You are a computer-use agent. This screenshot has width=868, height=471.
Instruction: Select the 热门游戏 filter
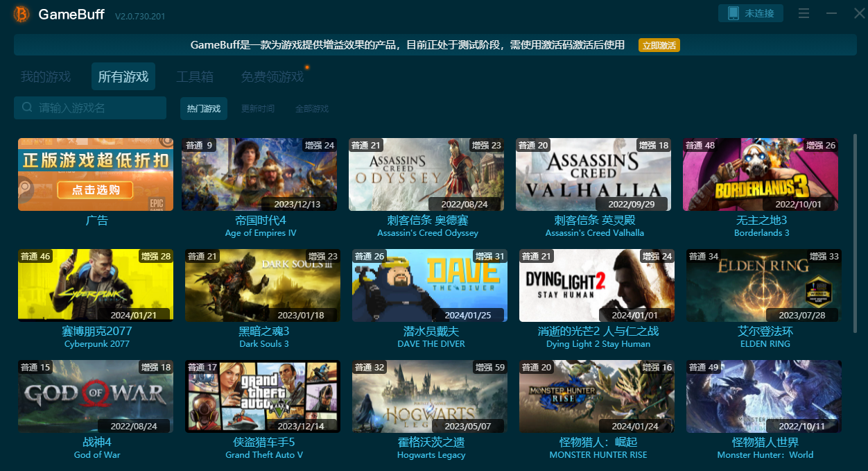(204, 108)
